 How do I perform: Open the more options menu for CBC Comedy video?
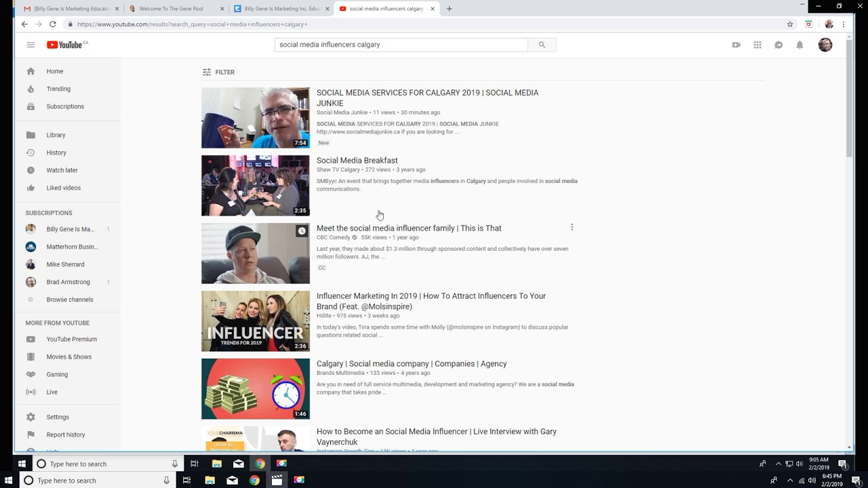point(572,227)
